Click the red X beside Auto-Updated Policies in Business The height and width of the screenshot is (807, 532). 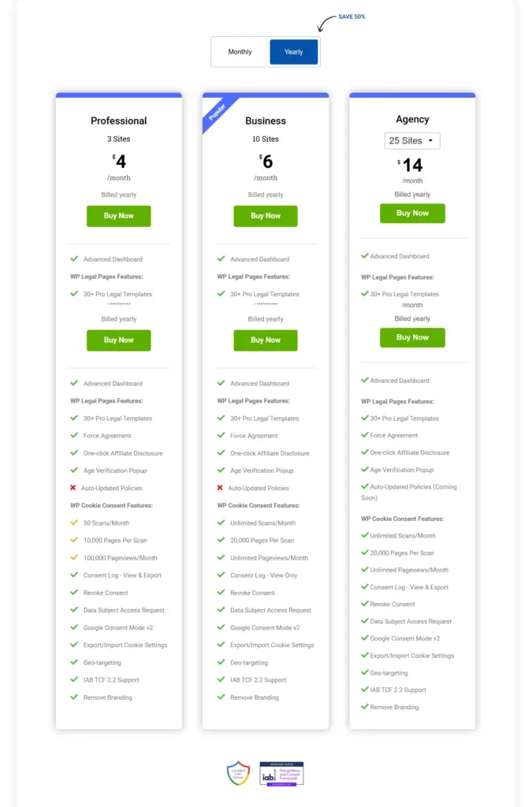(x=221, y=487)
